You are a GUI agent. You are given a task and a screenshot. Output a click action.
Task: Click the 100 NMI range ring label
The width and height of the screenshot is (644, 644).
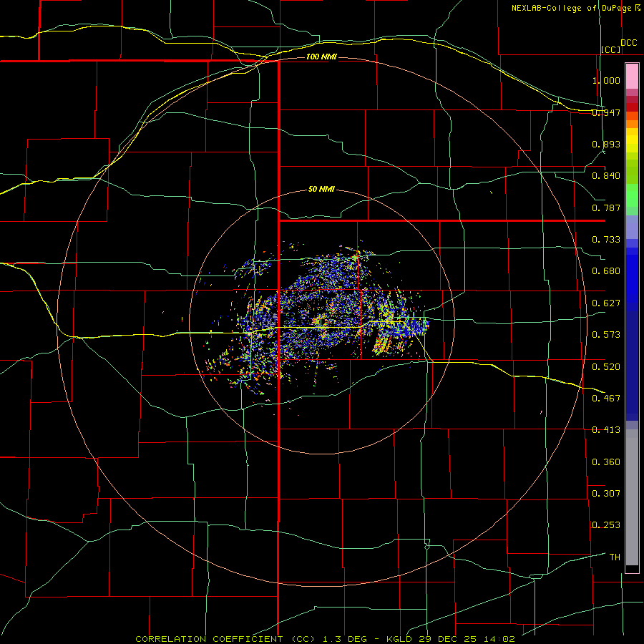[321, 57]
